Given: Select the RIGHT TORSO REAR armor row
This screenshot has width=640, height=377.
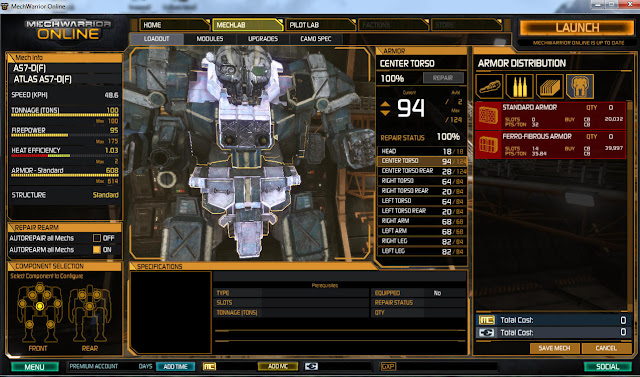Looking at the screenshot, I should pyautogui.click(x=422, y=191).
